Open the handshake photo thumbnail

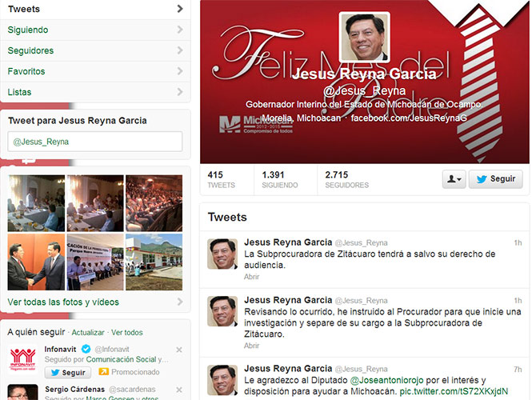click(x=36, y=262)
